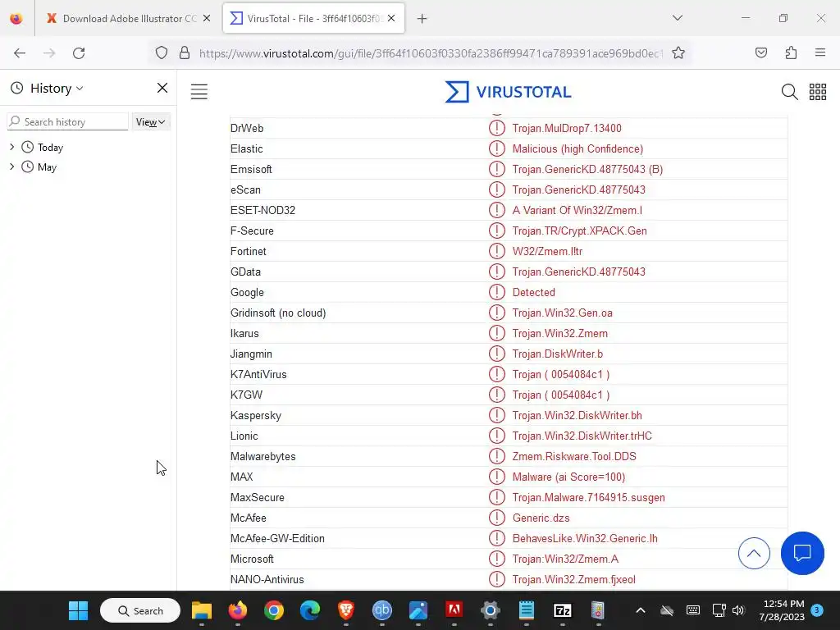Expand the Today history folder
This screenshot has width=840, height=630.
[12, 147]
